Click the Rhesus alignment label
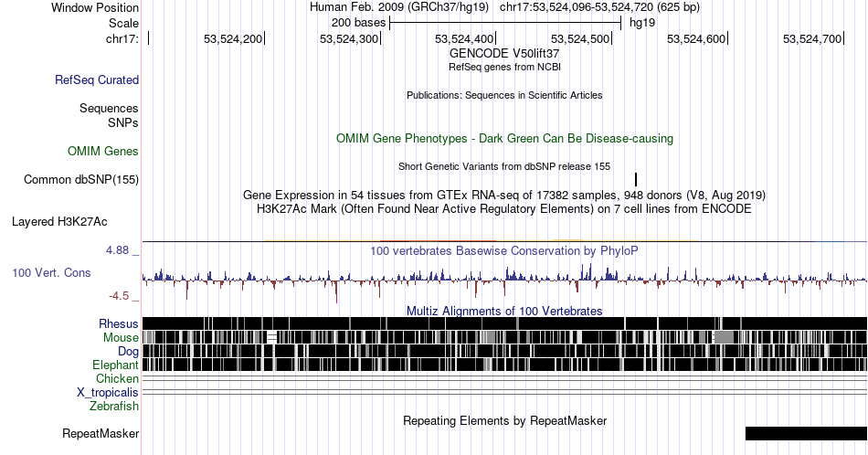The width and height of the screenshot is (868, 455). pyautogui.click(x=119, y=323)
